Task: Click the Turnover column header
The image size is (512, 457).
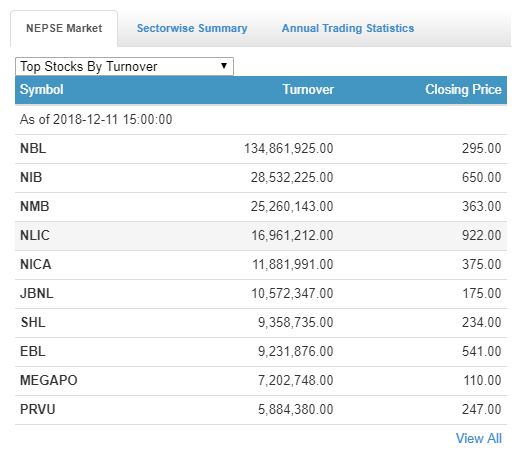Action: [308, 90]
